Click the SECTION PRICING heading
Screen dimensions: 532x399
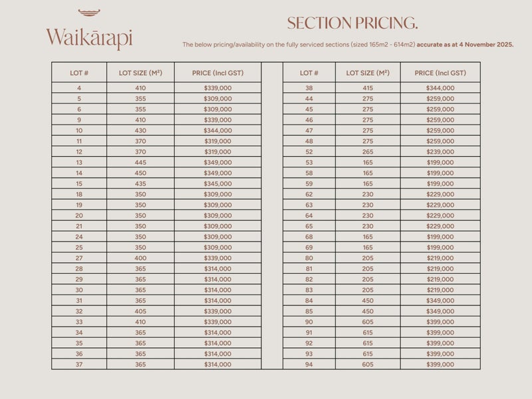pyautogui.click(x=352, y=23)
